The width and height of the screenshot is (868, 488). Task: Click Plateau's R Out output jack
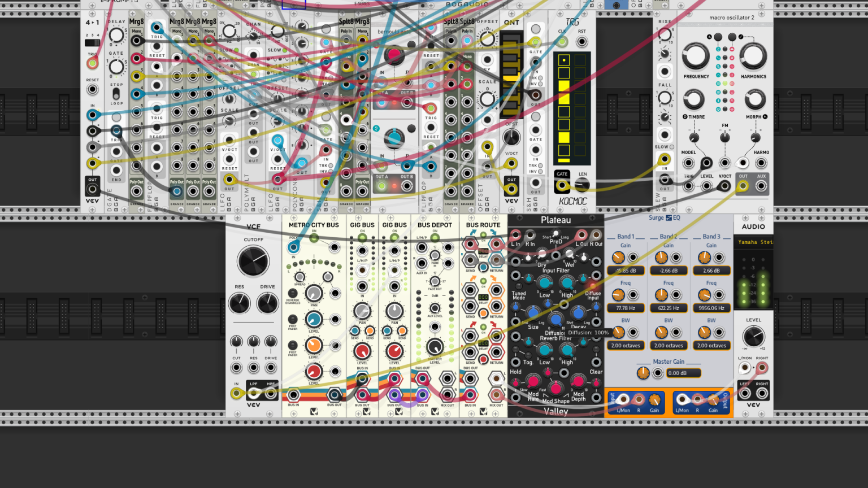tap(596, 234)
